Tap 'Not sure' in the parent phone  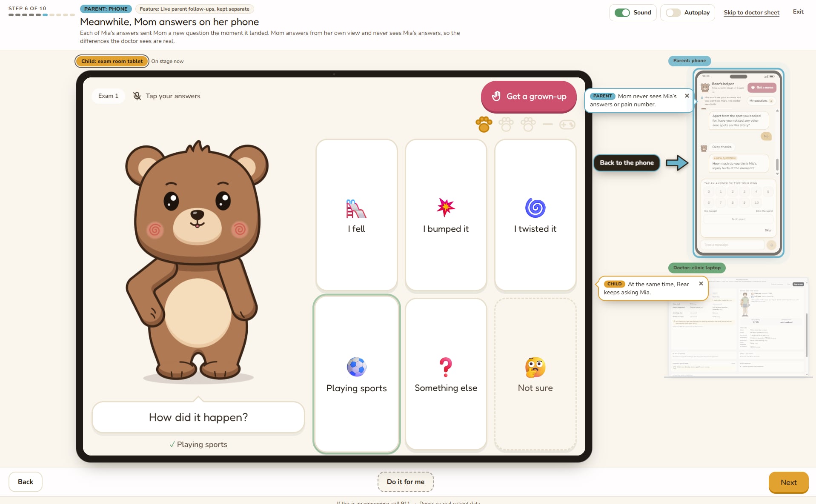click(739, 219)
